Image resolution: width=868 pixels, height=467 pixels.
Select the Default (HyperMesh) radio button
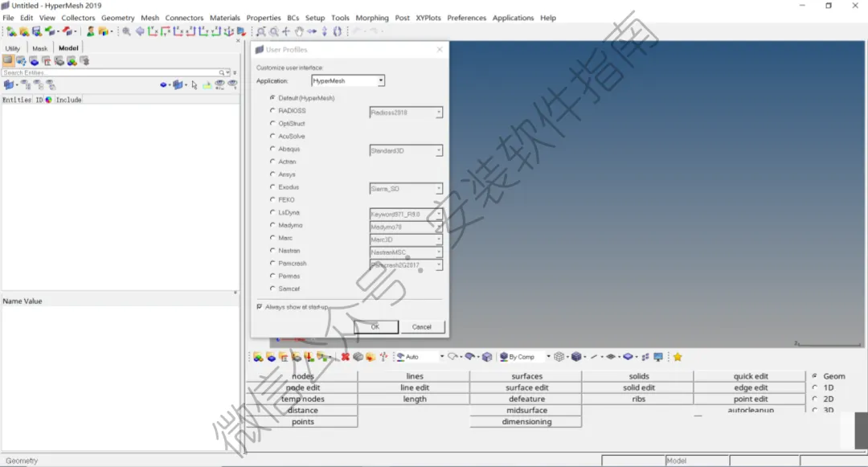tap(272, 98)
